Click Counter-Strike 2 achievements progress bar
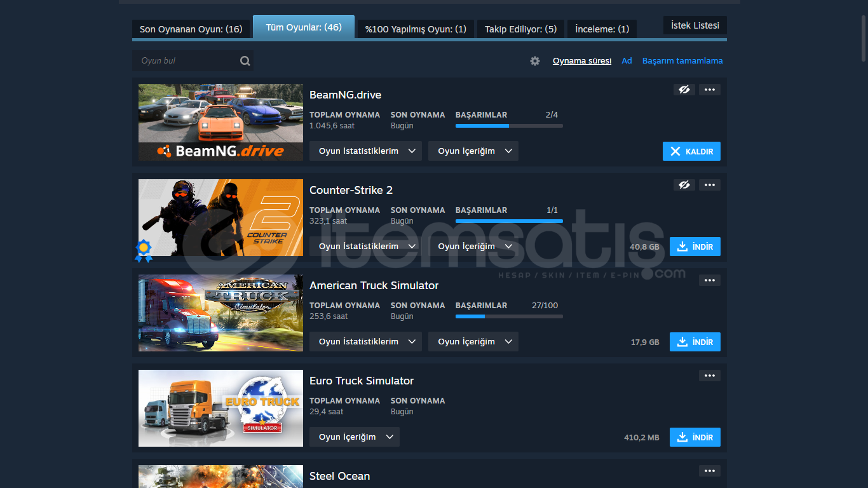 [509, 221]
